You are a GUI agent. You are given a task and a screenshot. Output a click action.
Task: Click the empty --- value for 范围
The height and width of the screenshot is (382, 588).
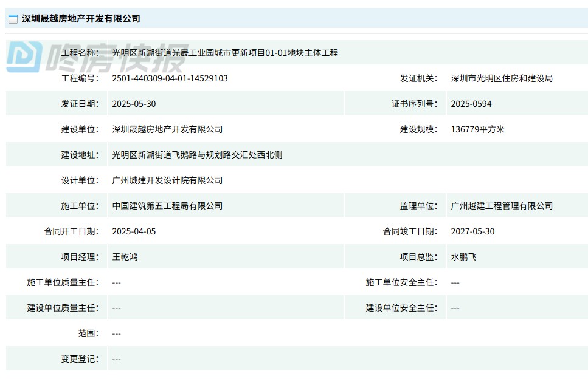(x=116, y=333)
